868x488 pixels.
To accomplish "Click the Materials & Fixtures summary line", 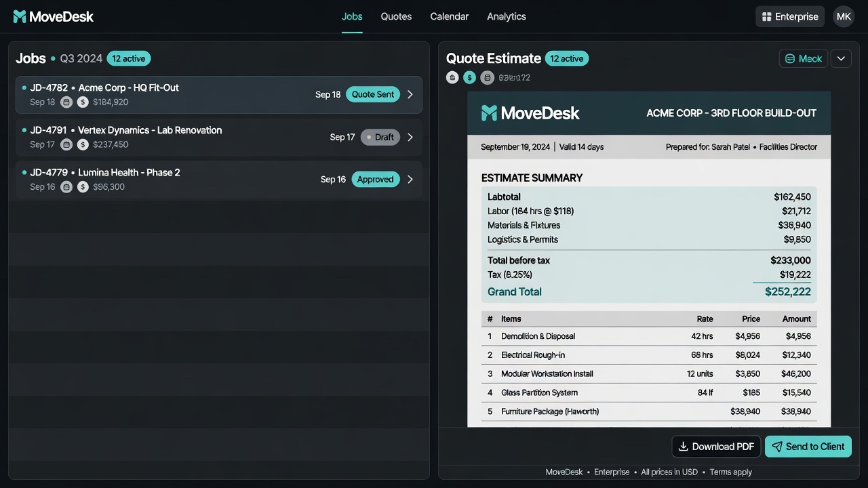I will coord(649,225).
